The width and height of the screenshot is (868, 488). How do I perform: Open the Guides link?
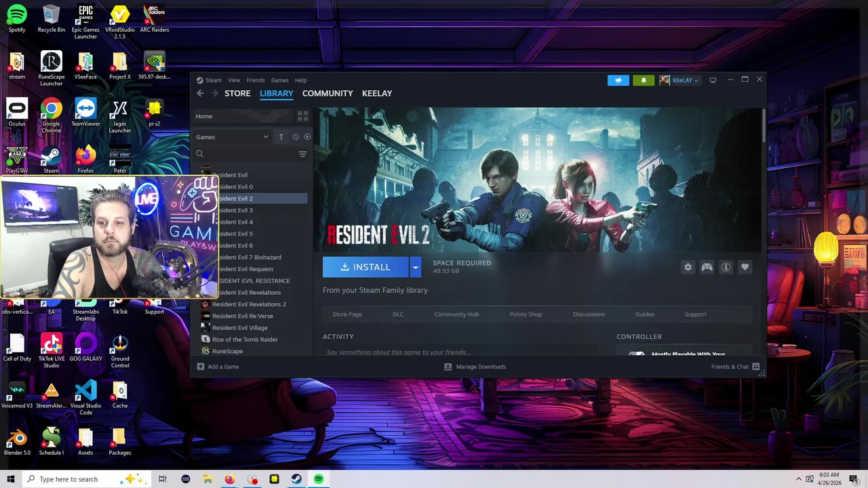pyautogui.click(x=645, y=314)
